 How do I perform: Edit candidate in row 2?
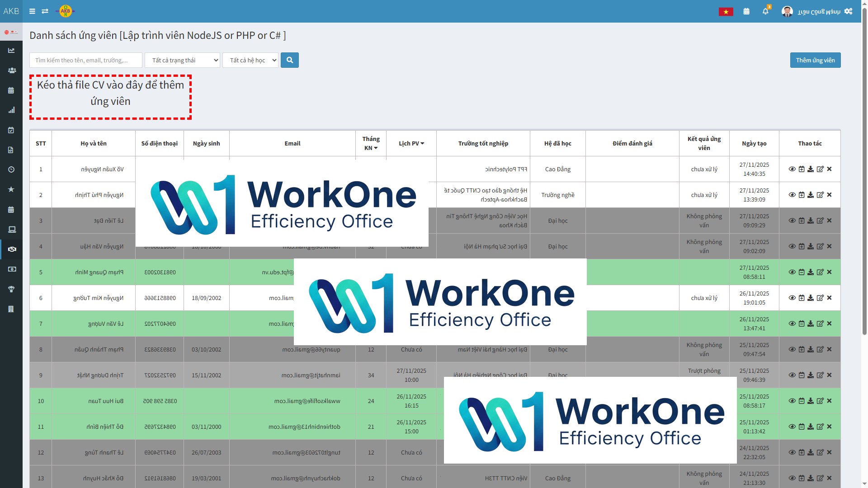click(820, 195)
